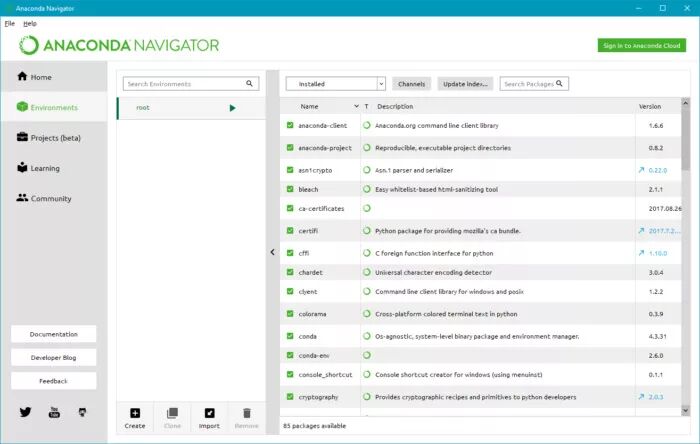
Task: Click the type circle icon for ca-certificates
Action: pos(367,208)
